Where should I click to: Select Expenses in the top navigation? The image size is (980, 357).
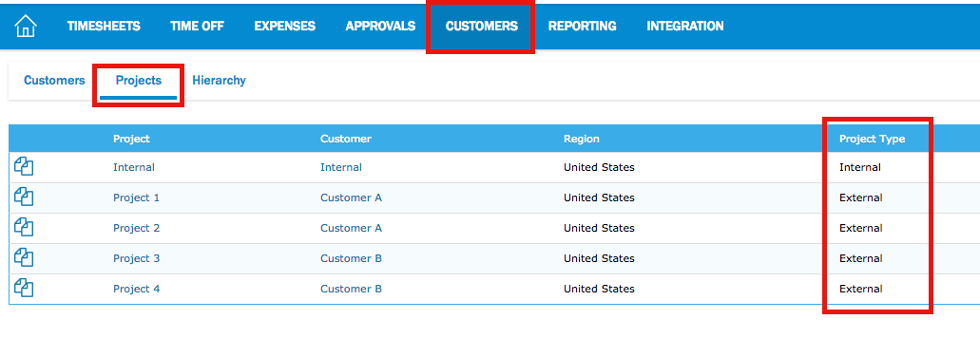tap(285, 27)
